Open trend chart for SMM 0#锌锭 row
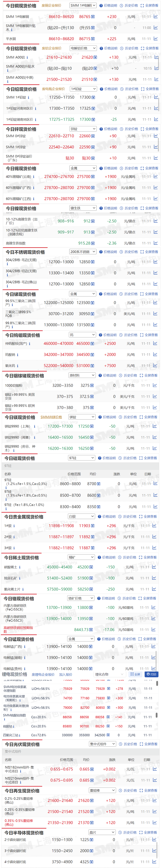The height and width of the screenshot is (868, 162). click(156, 136)
